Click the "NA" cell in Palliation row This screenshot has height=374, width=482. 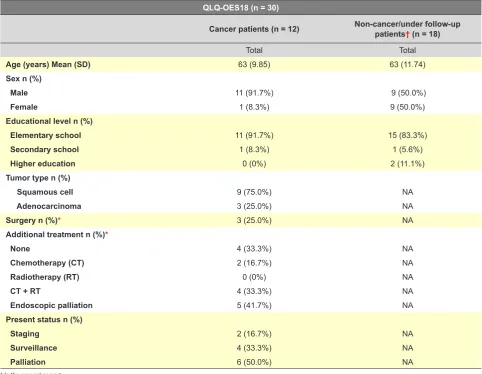[x=407, y=362]
